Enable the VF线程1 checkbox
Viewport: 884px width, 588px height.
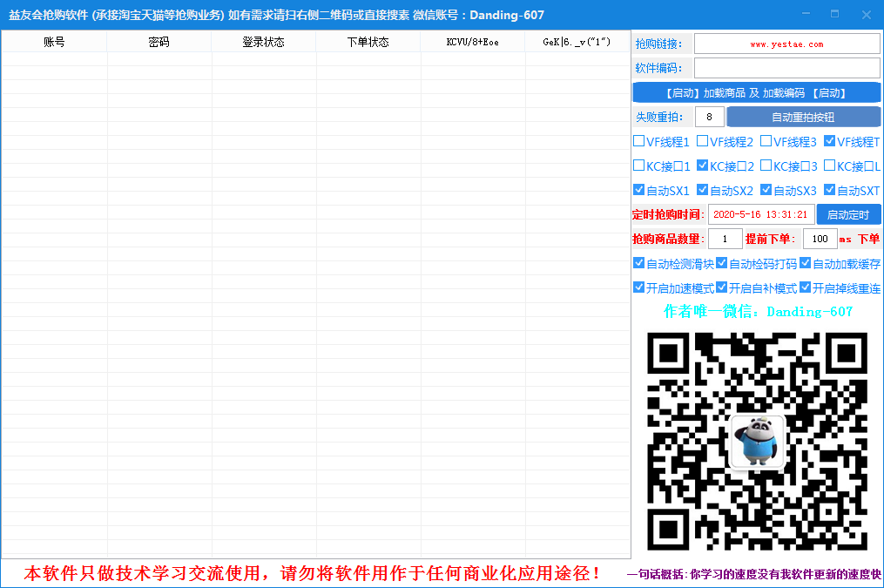638,141
